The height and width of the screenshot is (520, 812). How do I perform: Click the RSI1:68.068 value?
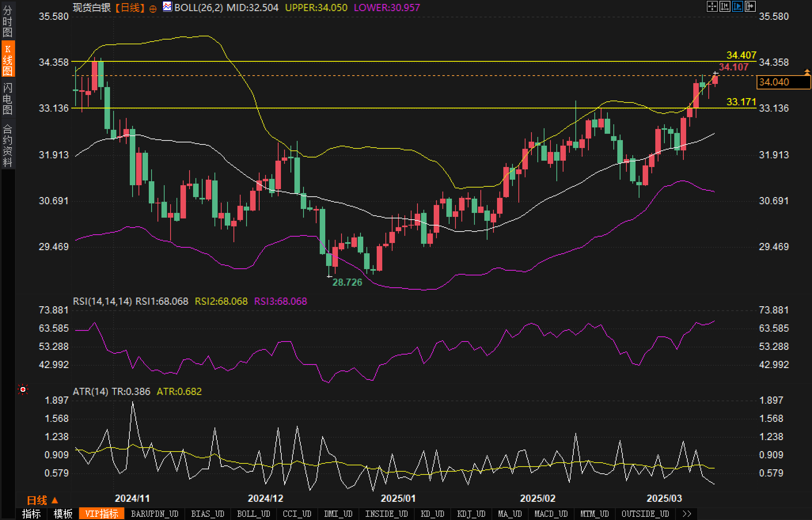[162, 301]
